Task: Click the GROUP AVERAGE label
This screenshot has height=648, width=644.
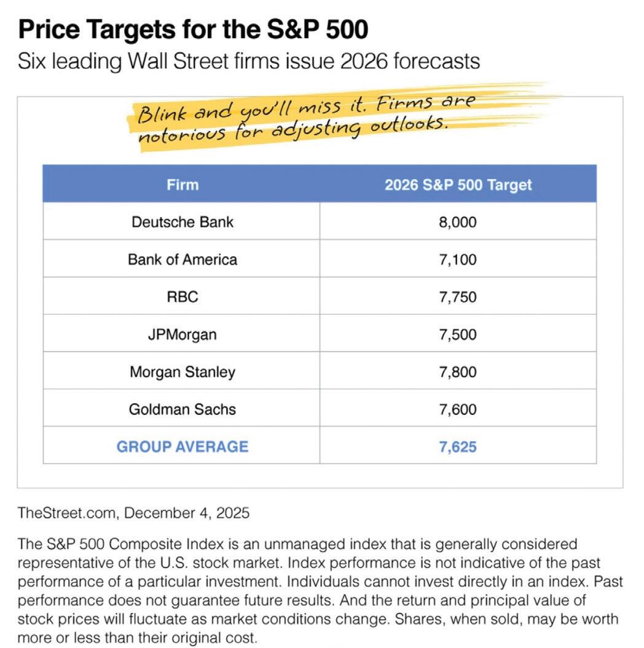Action: pos(182,447)
